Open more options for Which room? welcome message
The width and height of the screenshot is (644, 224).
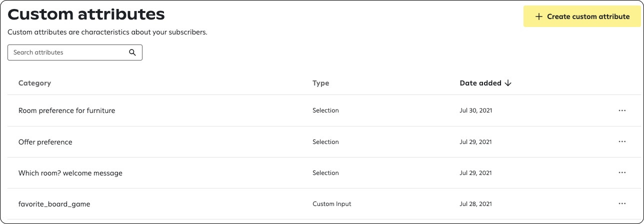click(x=622, y=172)
